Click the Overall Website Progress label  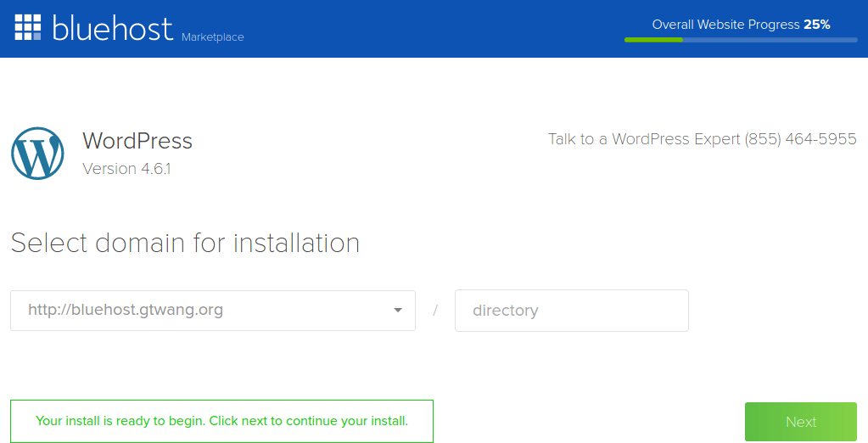[725, 25]
